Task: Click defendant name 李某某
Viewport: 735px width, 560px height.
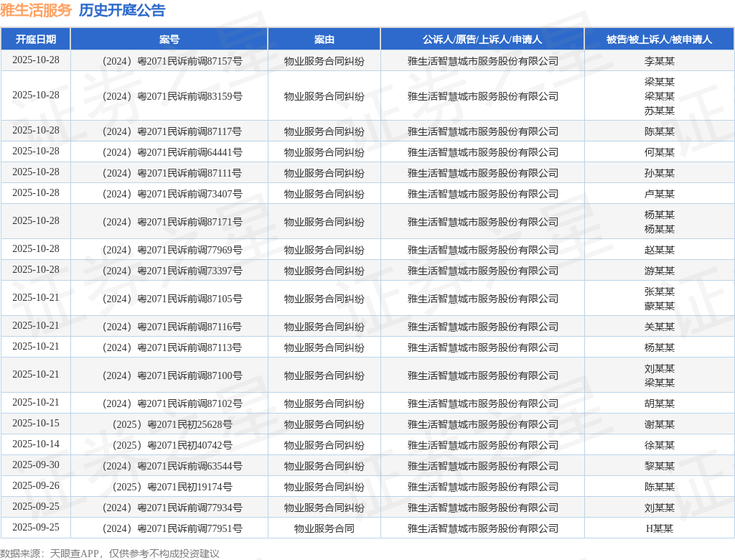Action: pos(659,62)
